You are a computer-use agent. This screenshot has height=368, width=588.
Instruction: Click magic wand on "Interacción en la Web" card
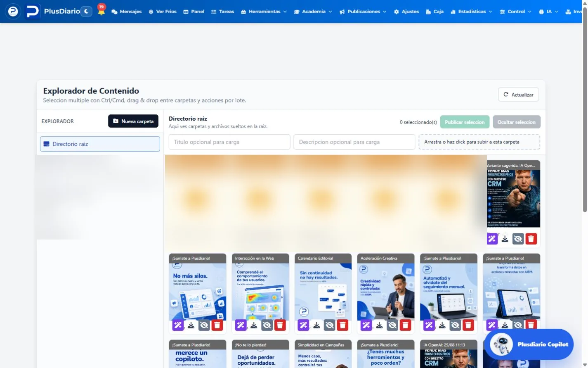click(241, 325)
